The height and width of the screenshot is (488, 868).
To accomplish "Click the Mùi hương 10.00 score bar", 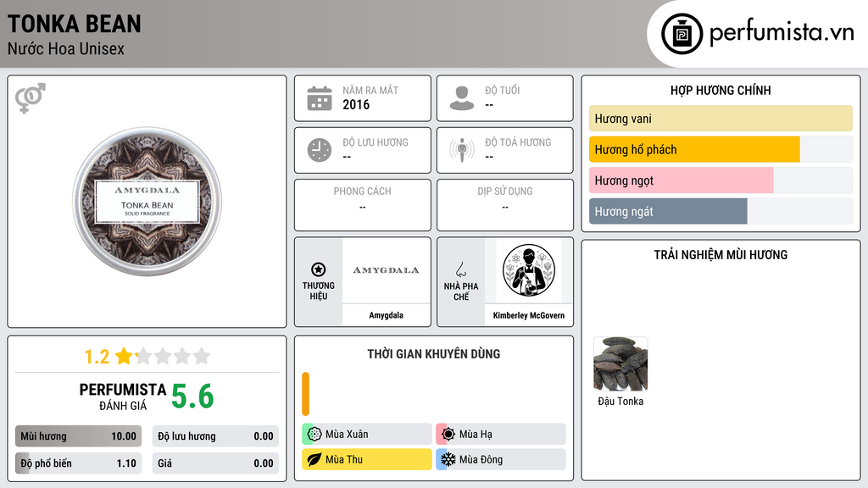I will click(78, 436).
